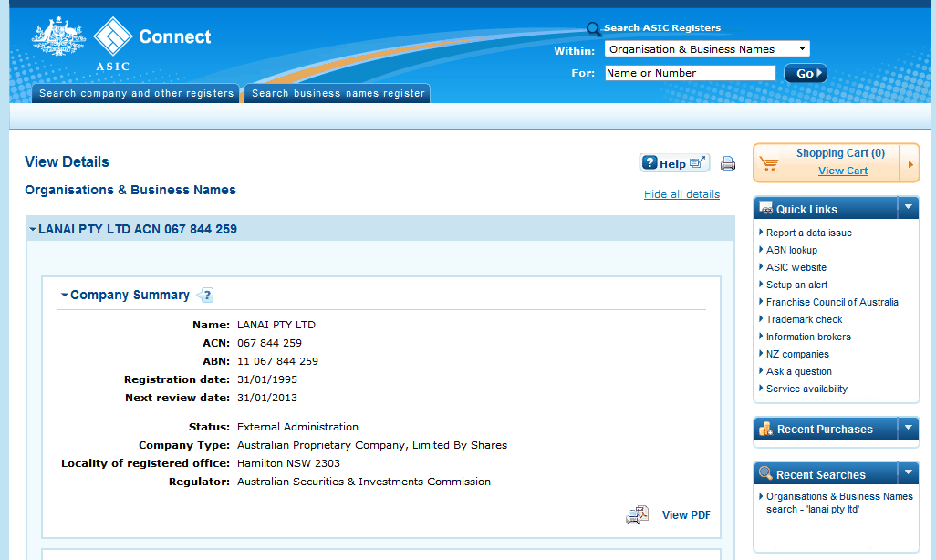Click the Recent Purchases panel icon
The height and width of the screenshot is (560, 936).
767,428
